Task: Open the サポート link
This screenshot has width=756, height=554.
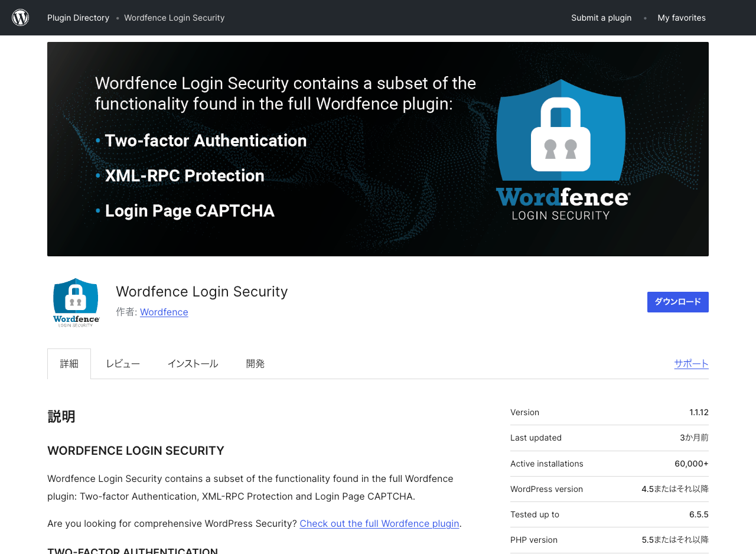Action: click(x=692, y=364)
